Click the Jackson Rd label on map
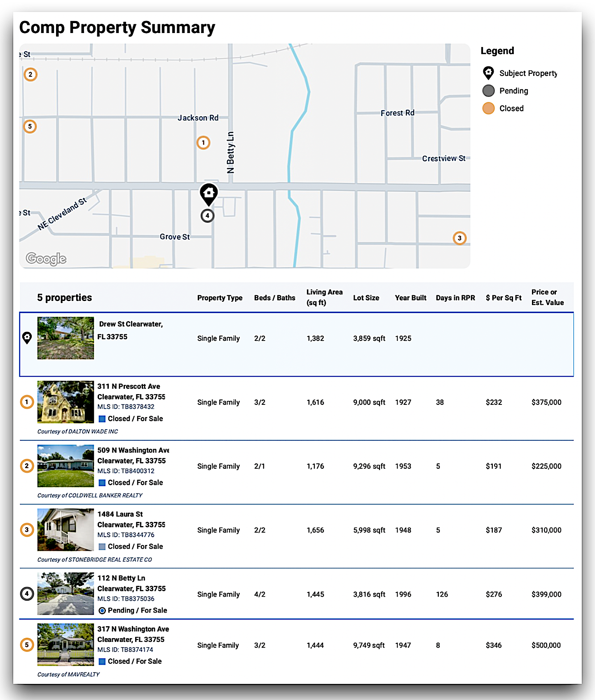Image resolution: width=595 pixels, height=700 pixels. (198, 118)
